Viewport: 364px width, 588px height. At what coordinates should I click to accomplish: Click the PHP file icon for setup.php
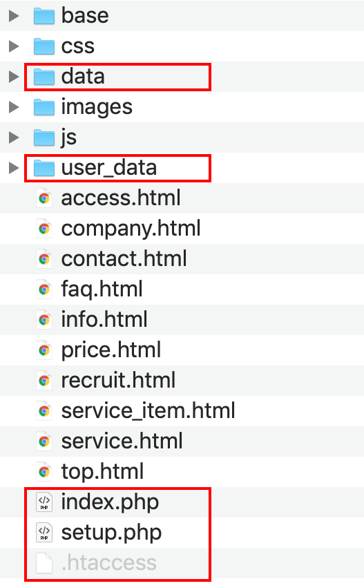[44, 533]
